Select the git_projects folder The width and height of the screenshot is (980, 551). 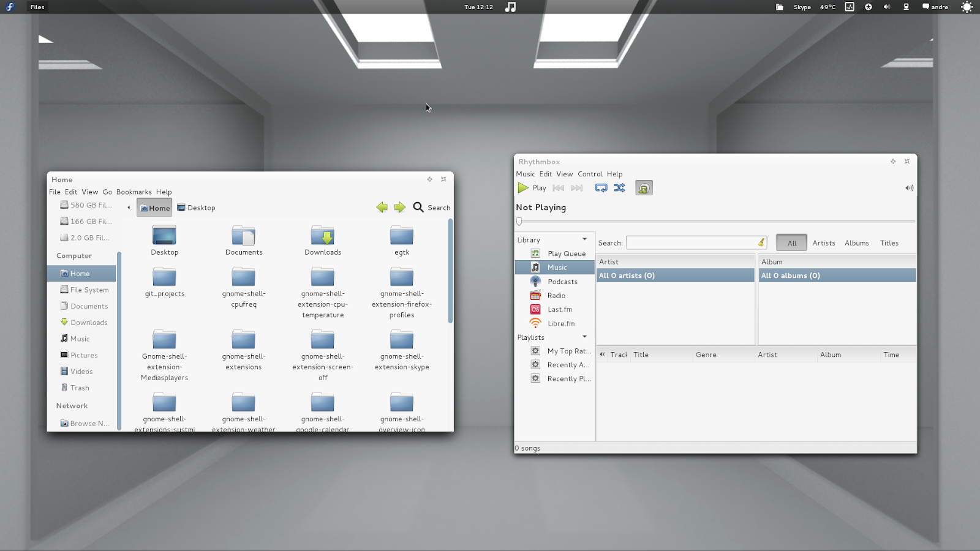(164, 282)
